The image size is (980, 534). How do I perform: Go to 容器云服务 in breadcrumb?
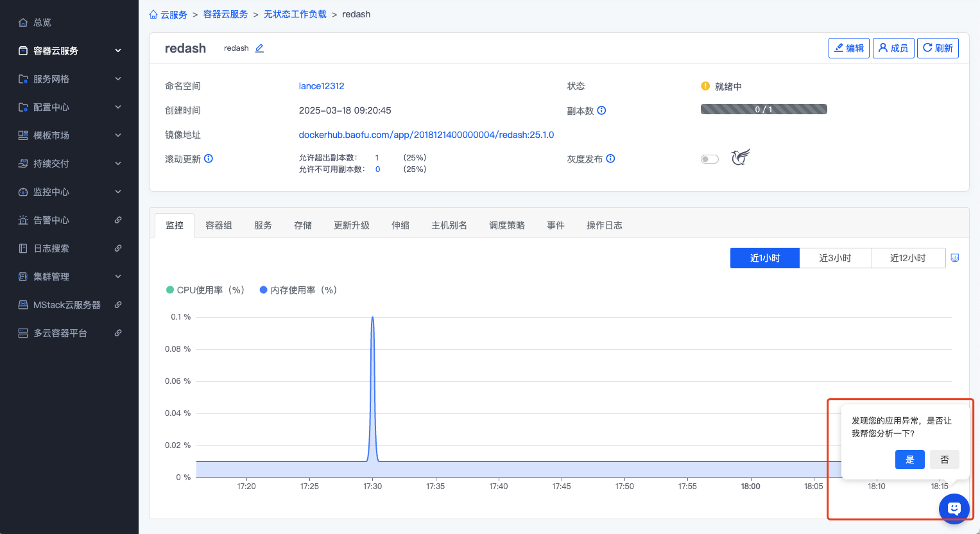tap(225, 14)
